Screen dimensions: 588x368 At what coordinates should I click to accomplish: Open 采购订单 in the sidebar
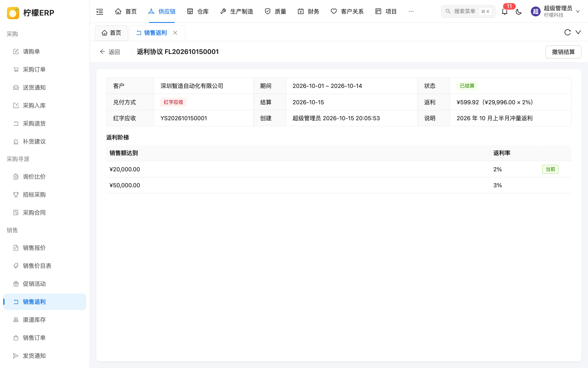point(45,70)
